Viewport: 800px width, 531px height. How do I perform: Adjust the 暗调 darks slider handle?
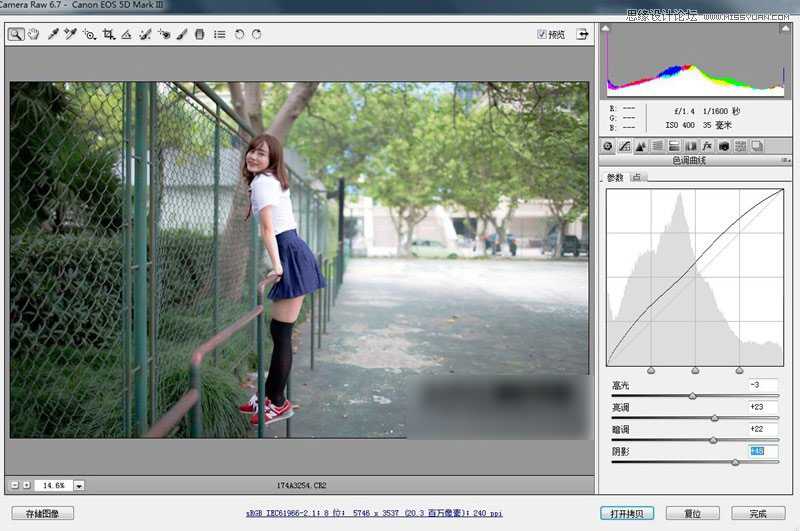tap(713, 440)
